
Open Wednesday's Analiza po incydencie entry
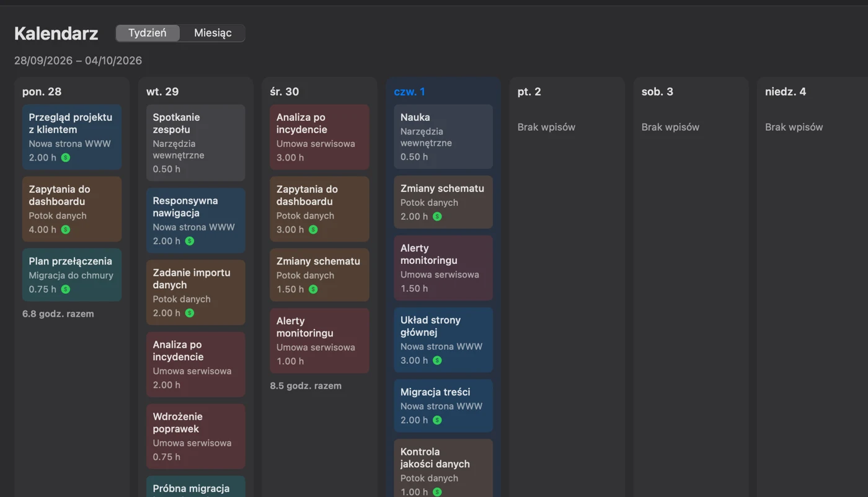(x=319, y=137)
